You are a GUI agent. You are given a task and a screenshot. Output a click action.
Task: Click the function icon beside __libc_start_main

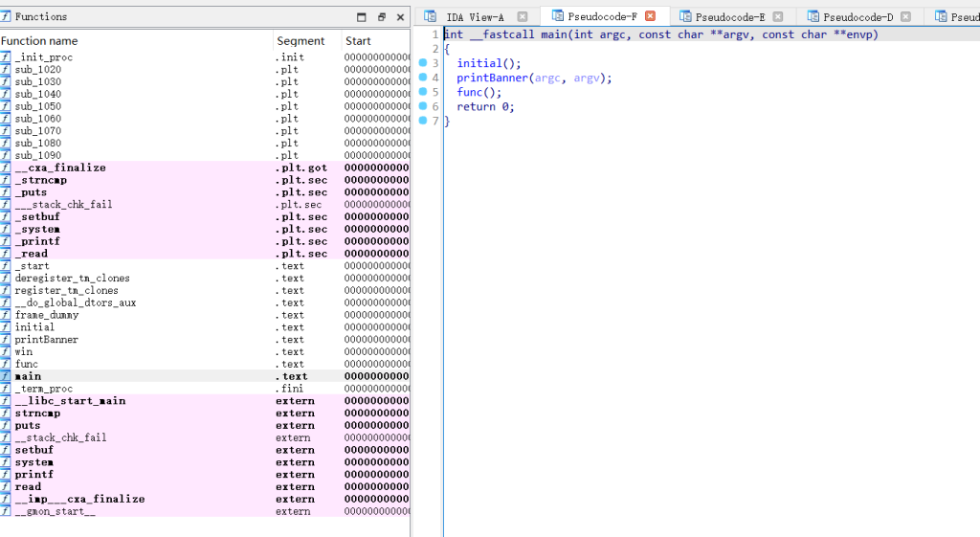(x=6, y=401)
